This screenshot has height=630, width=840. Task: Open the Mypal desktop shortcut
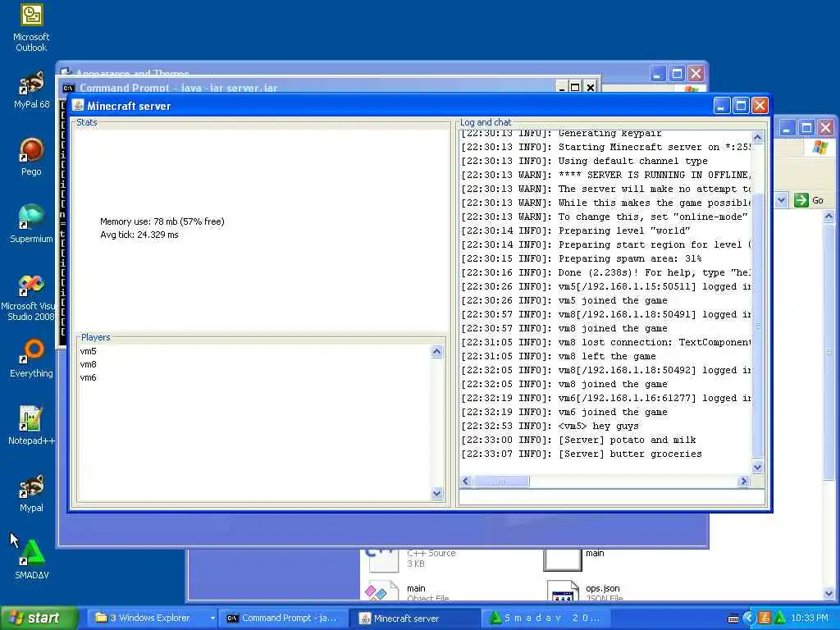pos(31,493)
